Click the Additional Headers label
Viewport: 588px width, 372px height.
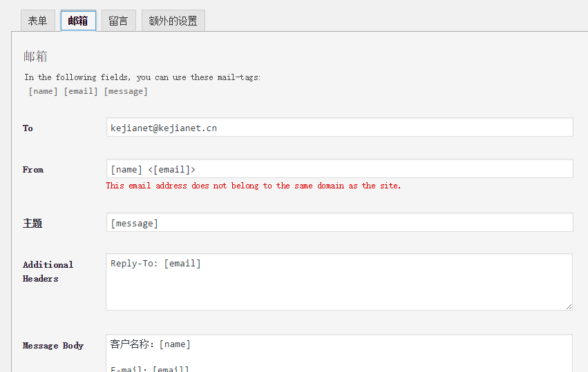(48, 271)
